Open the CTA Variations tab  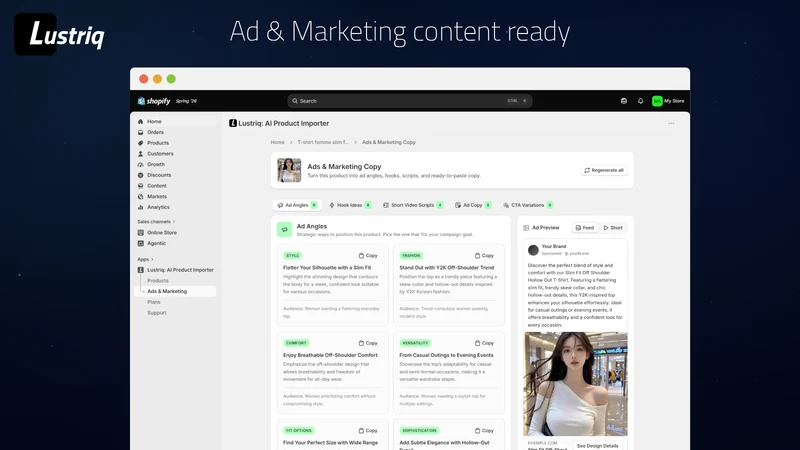[x=528, y=205]
